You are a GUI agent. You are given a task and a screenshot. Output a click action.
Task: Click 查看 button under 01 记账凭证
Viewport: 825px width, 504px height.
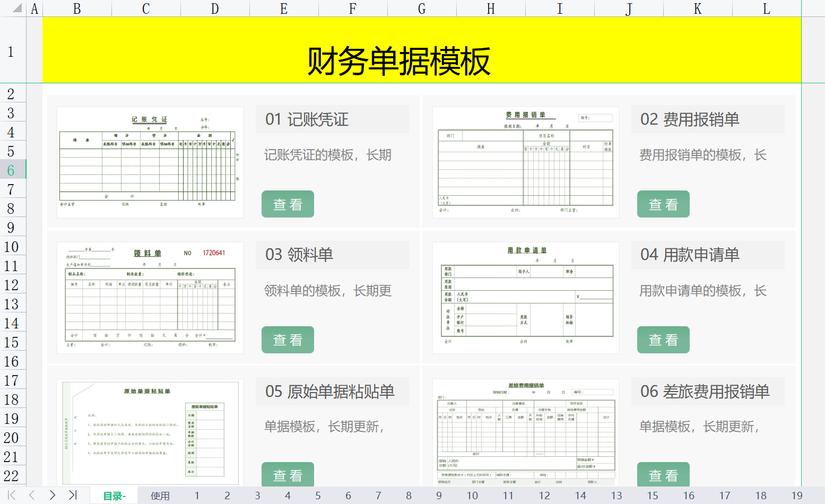288,204
